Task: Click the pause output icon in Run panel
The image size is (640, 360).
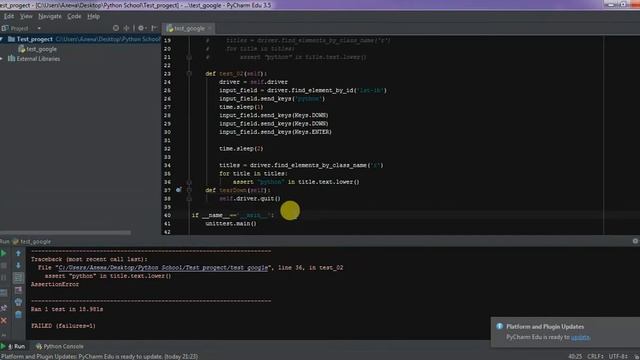Action: click(x=4, y=278)
